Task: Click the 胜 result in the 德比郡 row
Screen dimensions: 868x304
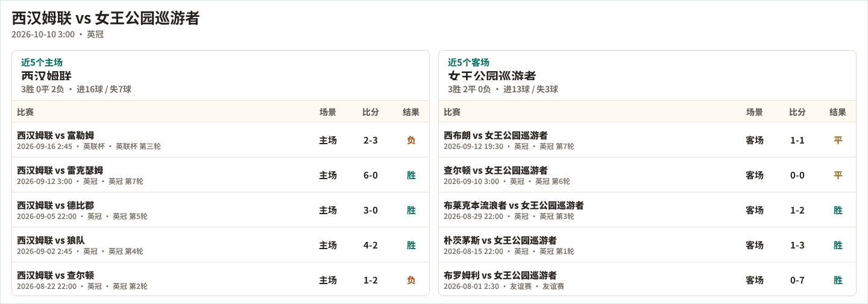Action: click(x=411, y=211)
